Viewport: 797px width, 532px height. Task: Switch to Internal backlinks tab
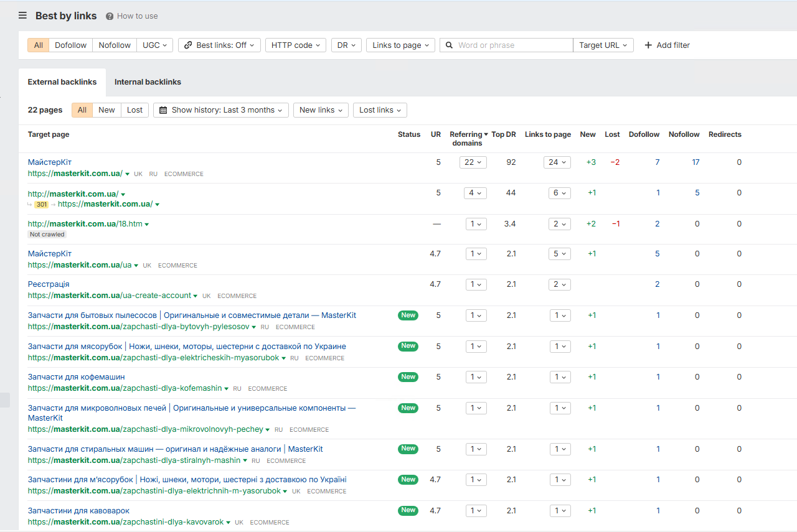pyautogui.click(x=148, y=82)
